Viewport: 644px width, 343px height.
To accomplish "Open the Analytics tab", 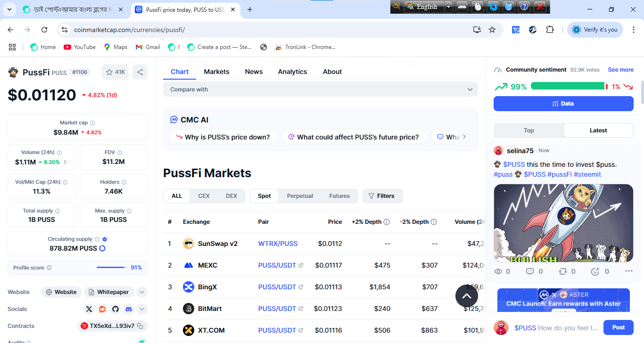I will click(292, 72).
